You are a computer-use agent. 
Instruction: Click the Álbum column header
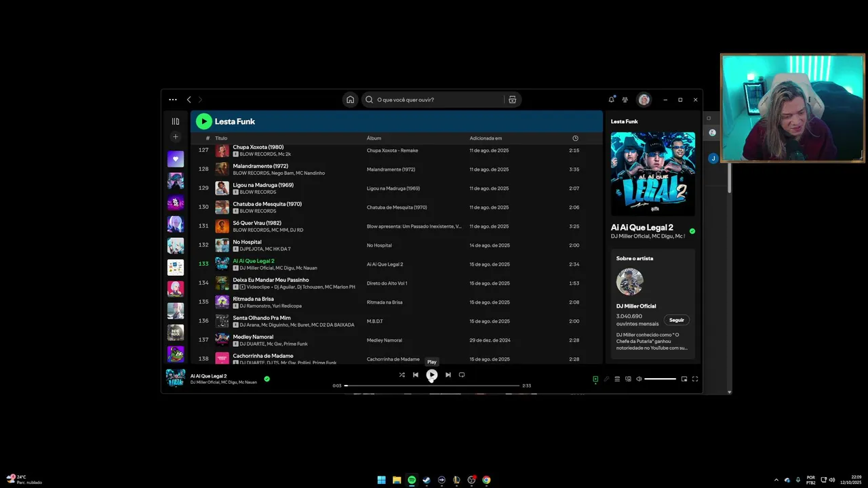374,138
